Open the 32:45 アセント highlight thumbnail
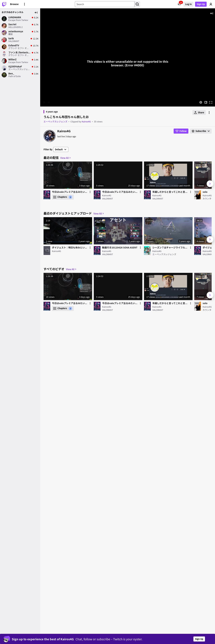This screenshot has width=215, height=644. tap(118, 231)
